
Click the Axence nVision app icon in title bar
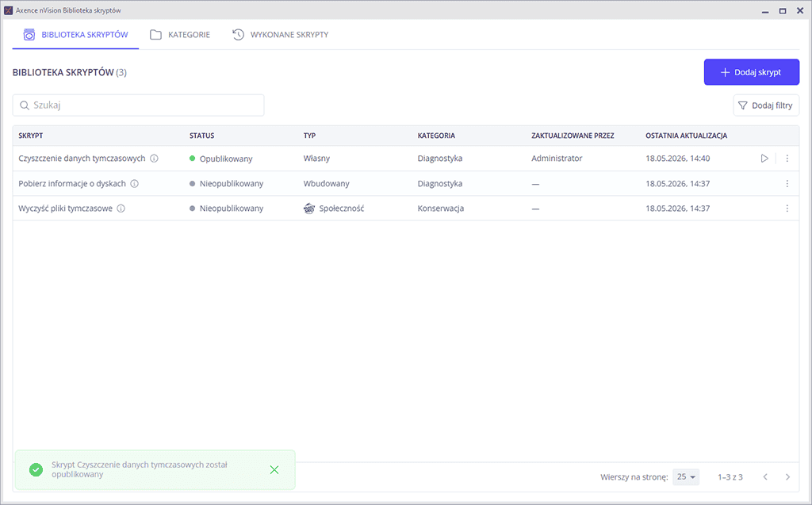[8, 10]
